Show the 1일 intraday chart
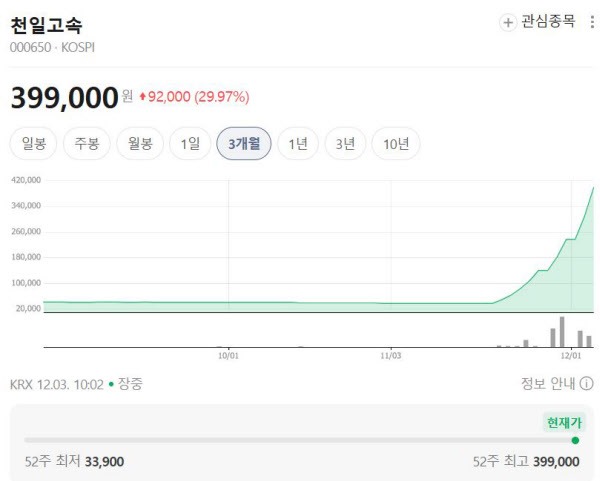This screenshot has height=481, width=600. (x=190, y=143)
